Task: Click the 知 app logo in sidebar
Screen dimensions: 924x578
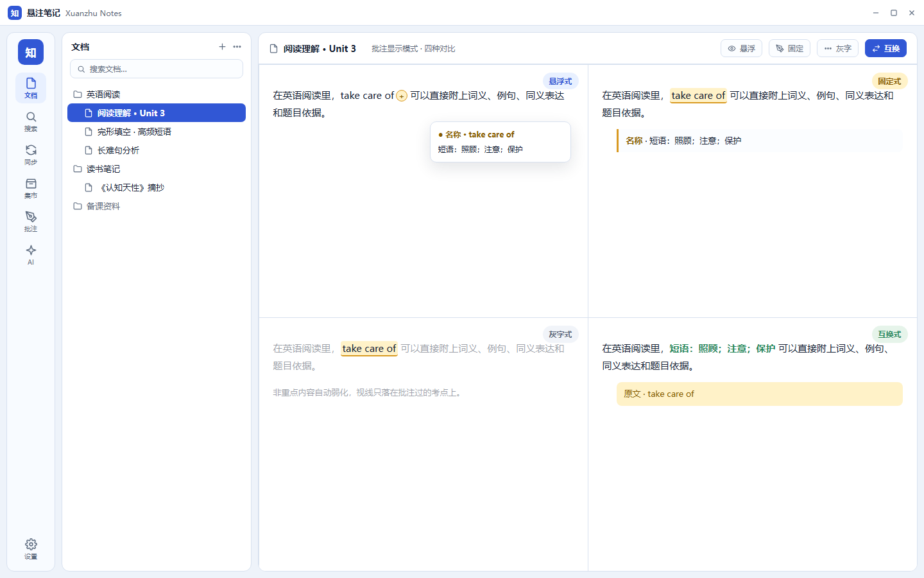Action: [31, 52]
